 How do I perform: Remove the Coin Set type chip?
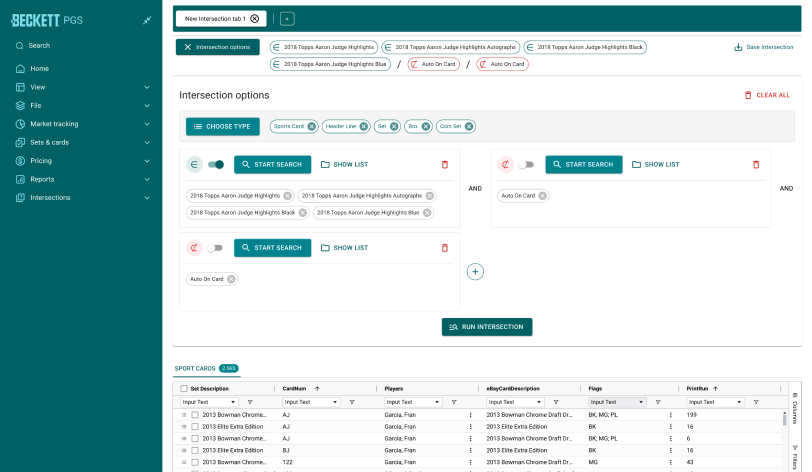(469, 126)
